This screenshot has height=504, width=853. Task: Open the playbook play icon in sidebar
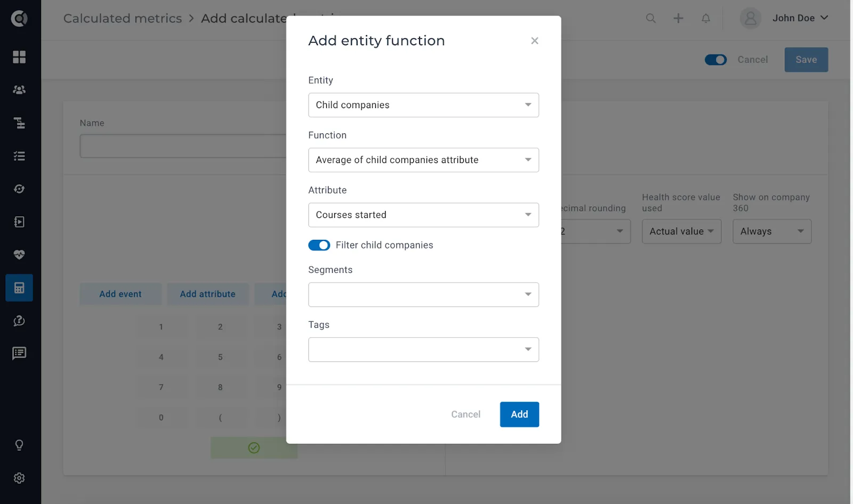coord(19,222)
